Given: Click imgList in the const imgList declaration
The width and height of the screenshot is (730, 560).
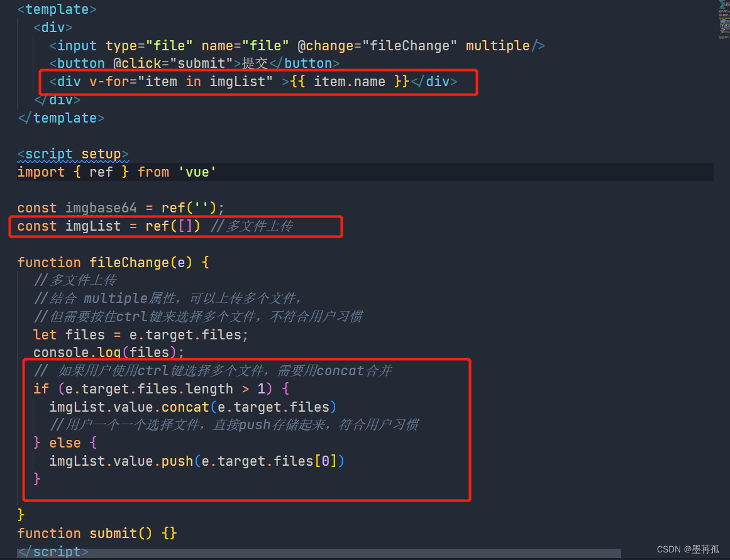Looking at the screenshot, I should (92, 226).
